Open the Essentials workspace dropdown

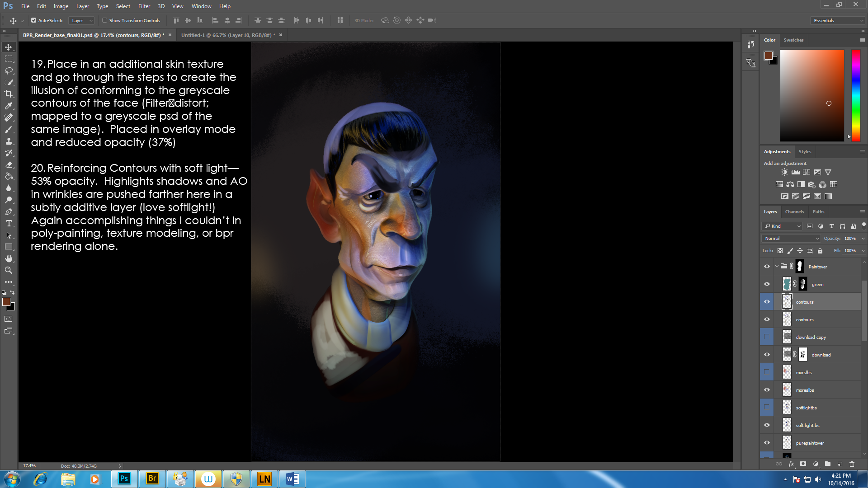point(838,20)
